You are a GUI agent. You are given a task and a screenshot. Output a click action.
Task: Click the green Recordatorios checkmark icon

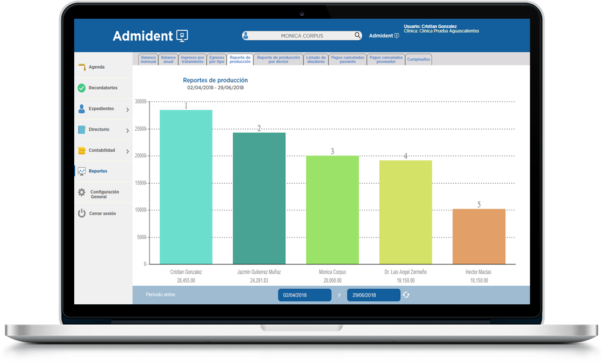(81, 88)
